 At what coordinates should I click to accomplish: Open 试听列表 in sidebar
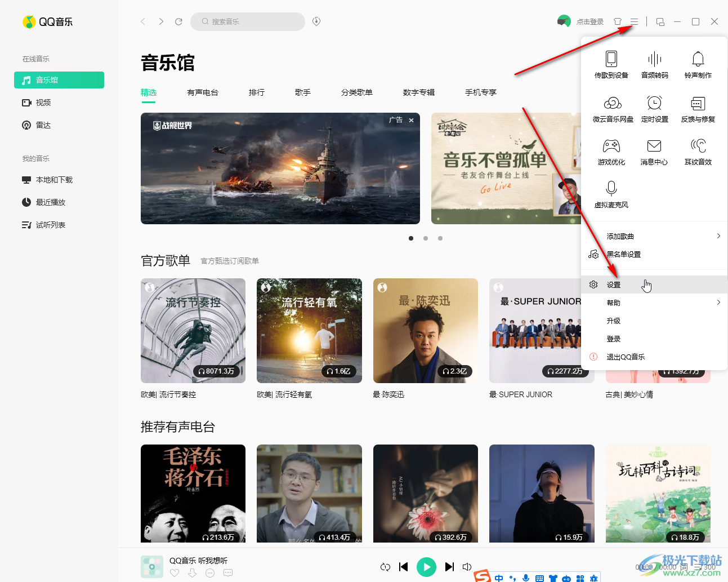59,225
